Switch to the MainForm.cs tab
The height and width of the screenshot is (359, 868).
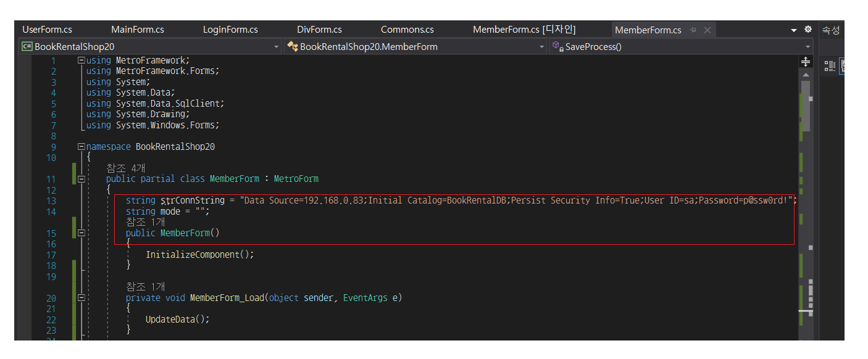point(138,30)
